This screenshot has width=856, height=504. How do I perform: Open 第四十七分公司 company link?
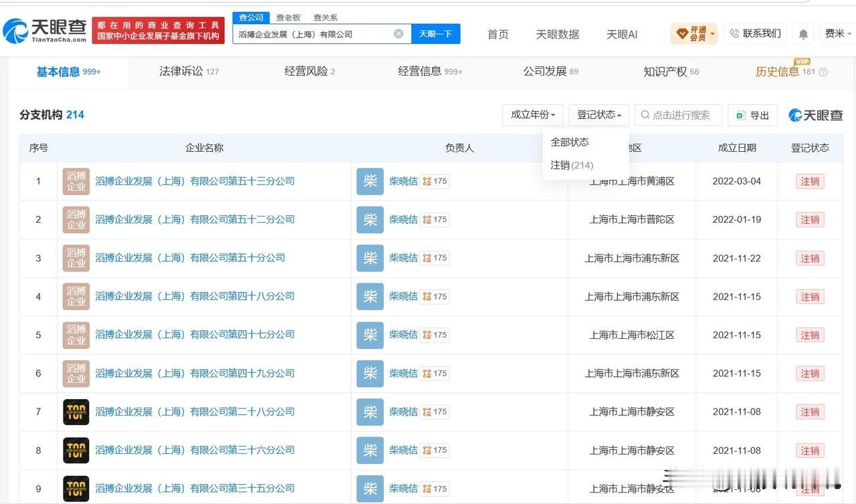pyautogui.click(x=195, y=335)
